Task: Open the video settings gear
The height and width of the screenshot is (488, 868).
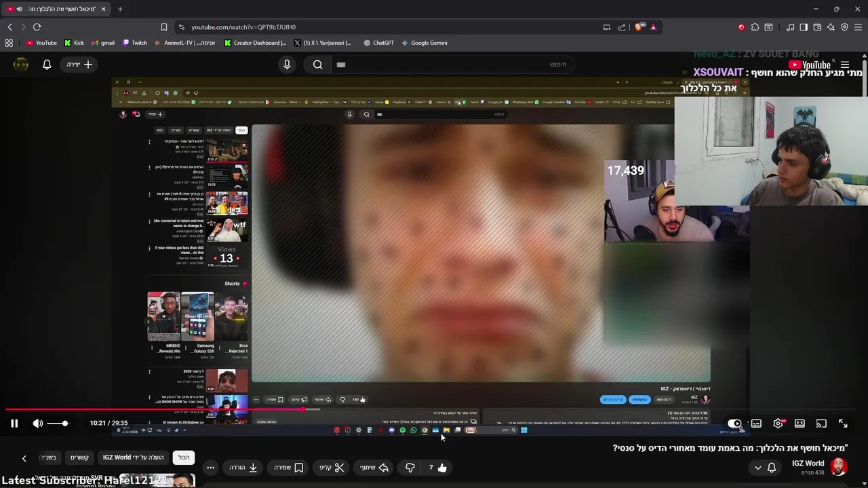Action: point(778,424)
